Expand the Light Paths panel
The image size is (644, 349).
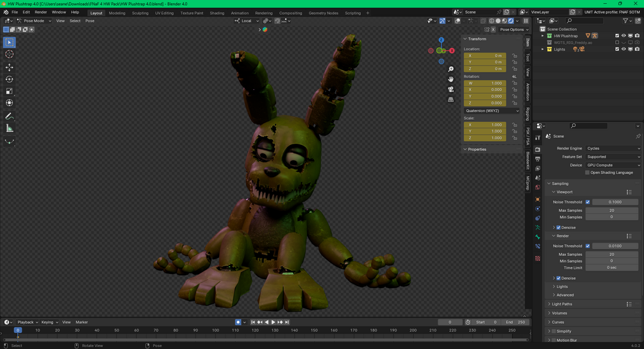(x=562, y=304)
